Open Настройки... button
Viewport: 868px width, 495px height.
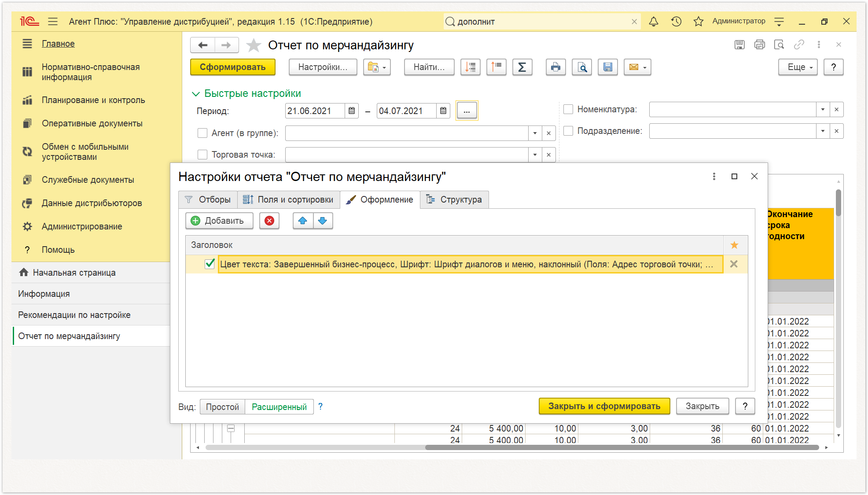(x=323, y=67)
